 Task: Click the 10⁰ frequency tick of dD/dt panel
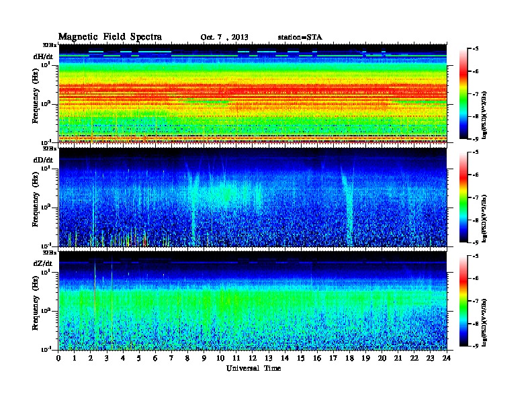click(46, 208)
